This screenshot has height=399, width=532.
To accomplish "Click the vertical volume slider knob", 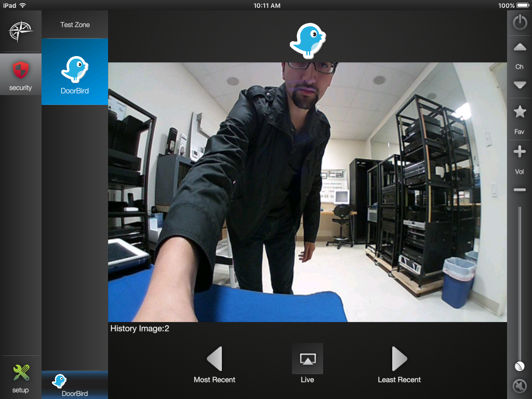I will (x=520, y=366).
